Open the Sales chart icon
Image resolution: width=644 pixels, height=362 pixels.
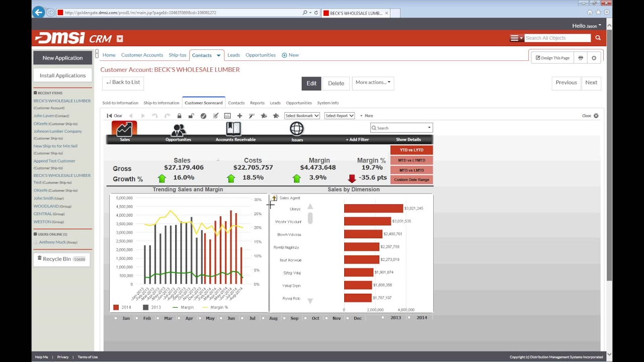[x=124, y=129]
